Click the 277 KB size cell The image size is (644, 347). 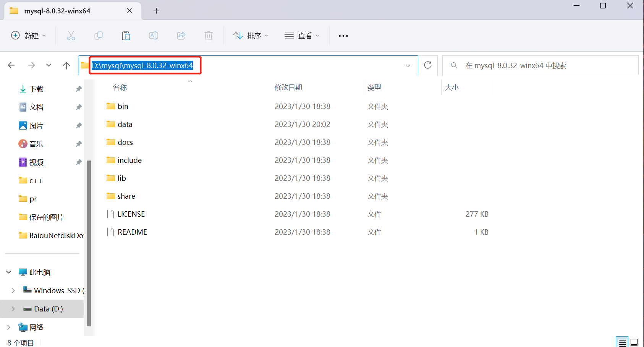click(x=477, y=214)
